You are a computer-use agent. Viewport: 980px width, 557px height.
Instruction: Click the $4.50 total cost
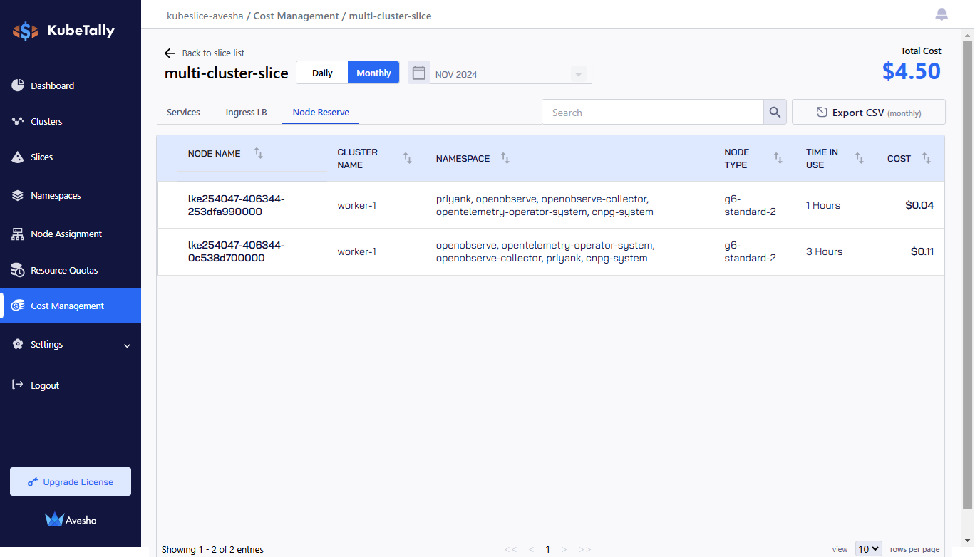912,71
